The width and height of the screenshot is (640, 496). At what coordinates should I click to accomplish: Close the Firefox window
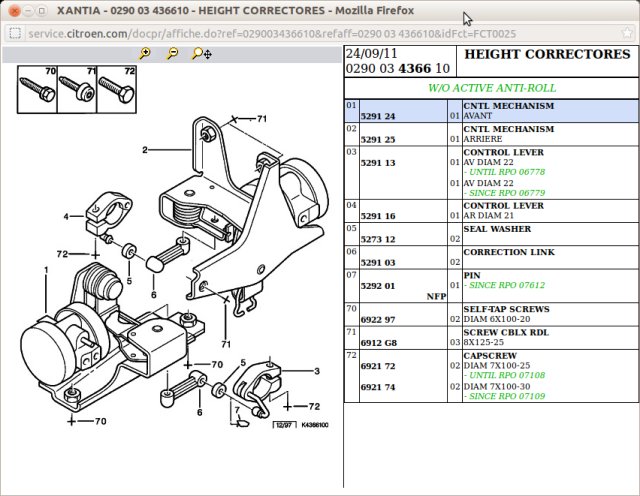pyautogui.click(x=15, y=11)
